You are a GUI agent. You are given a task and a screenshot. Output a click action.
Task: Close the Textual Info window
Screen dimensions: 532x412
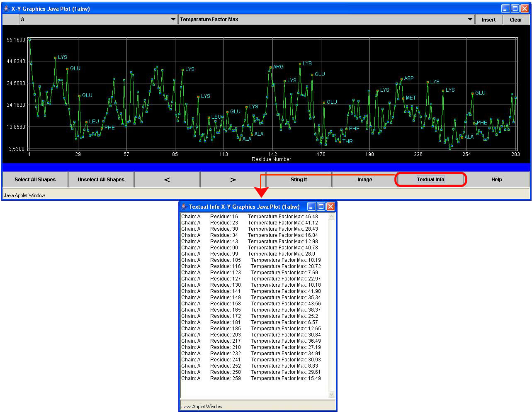click(330, 206)
